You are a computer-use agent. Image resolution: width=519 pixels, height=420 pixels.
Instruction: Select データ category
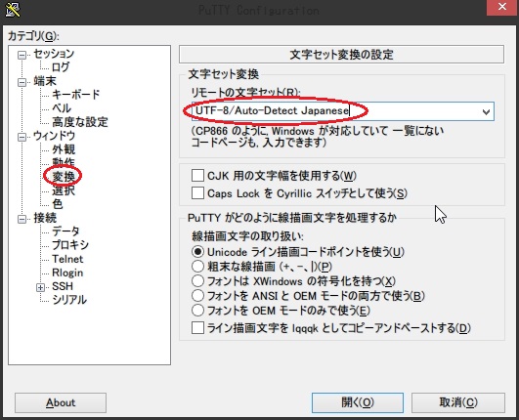pyautogui.click(x=65, y=231)
